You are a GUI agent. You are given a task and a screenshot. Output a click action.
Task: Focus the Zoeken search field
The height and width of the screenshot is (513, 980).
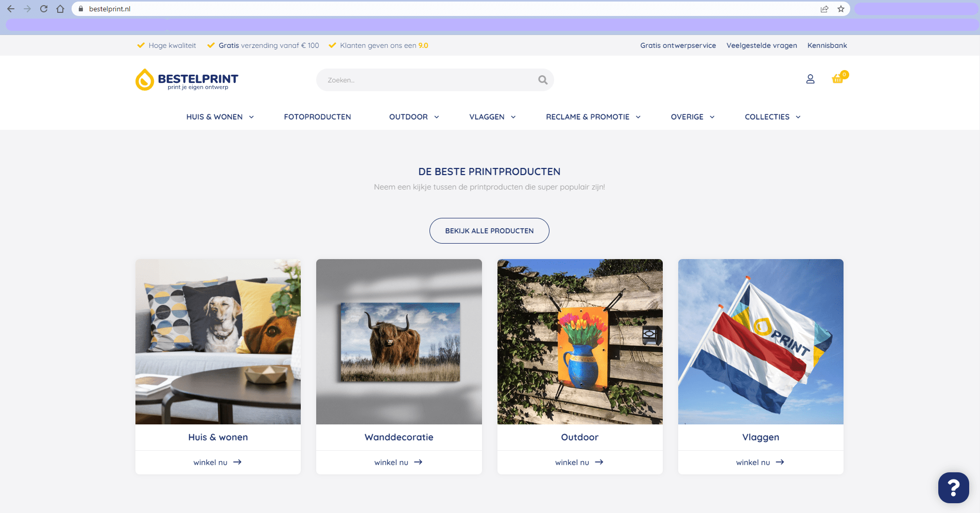pos(427,80)
